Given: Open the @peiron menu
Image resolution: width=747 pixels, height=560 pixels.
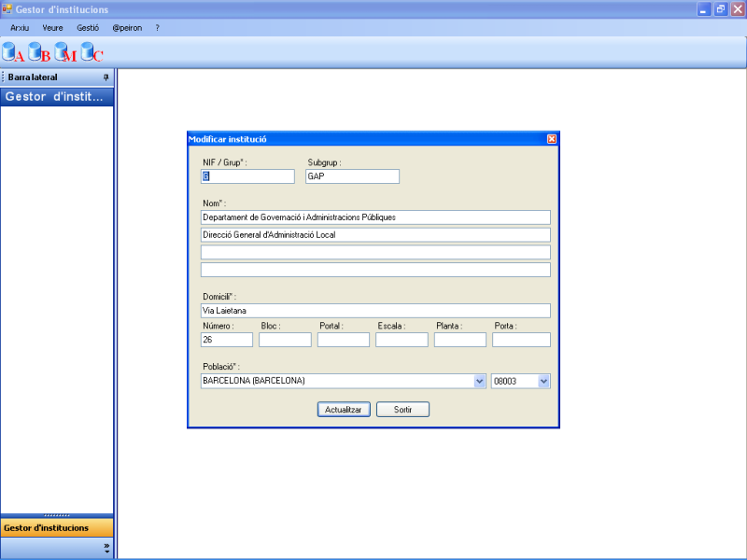Looking at the screenshot, I should pyautogui.click(x=127, y=28).
